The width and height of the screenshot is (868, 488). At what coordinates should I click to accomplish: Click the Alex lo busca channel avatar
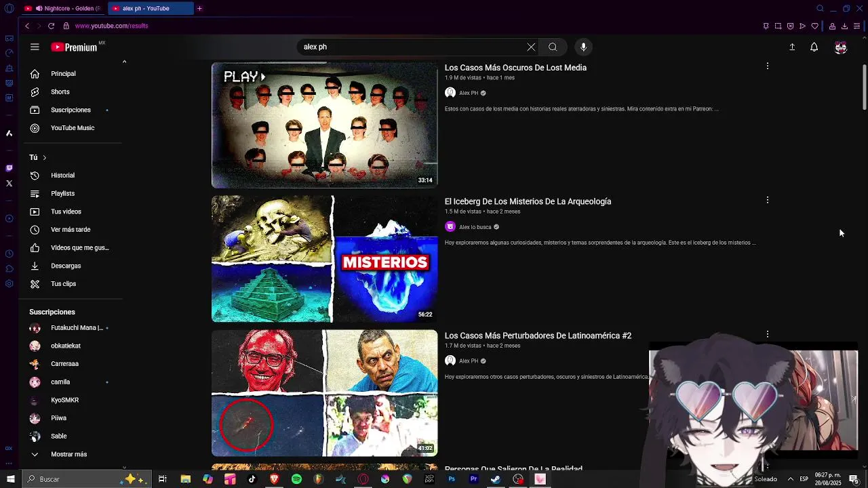click(x=450, y=227)
